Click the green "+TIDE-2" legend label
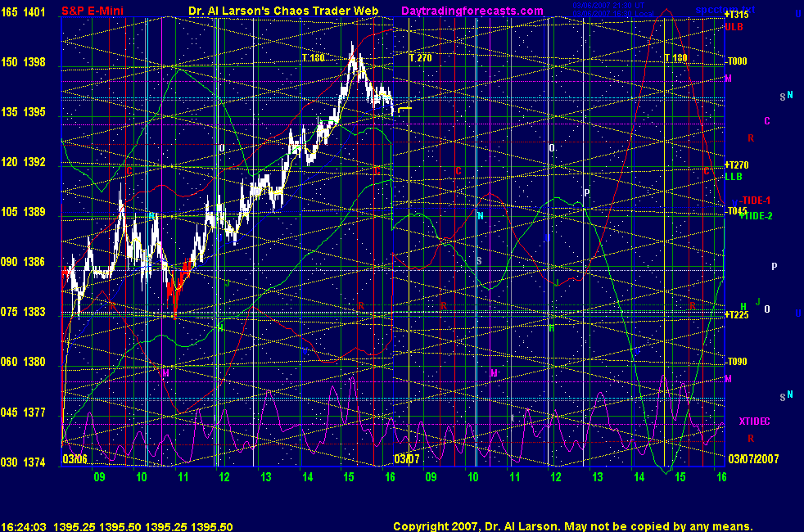 [756, 216]
